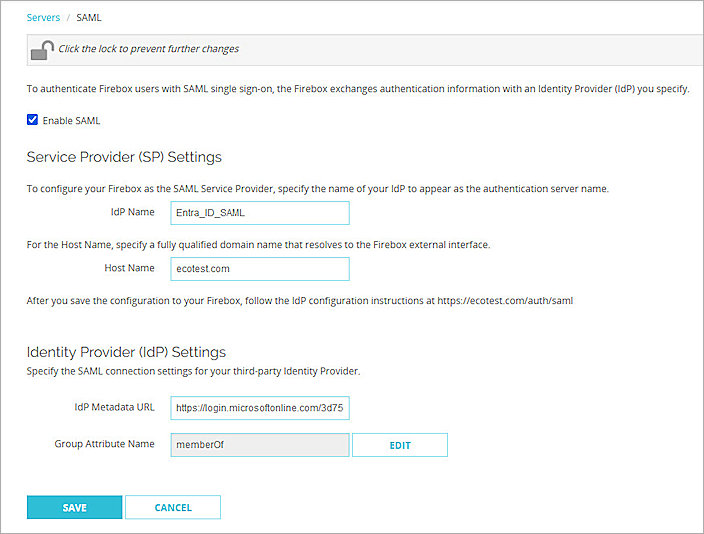Click the IdP Name label
The image size is (704, 534).
(132, 212)
